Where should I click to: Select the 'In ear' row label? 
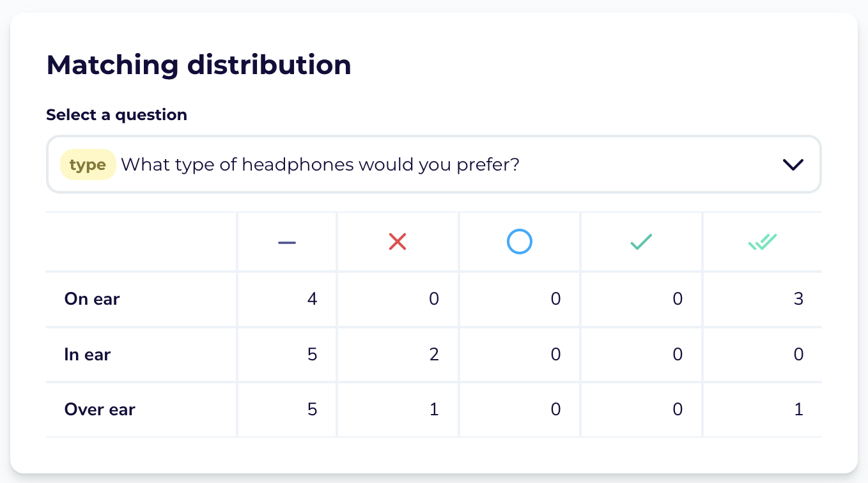(x=88, y=355)
